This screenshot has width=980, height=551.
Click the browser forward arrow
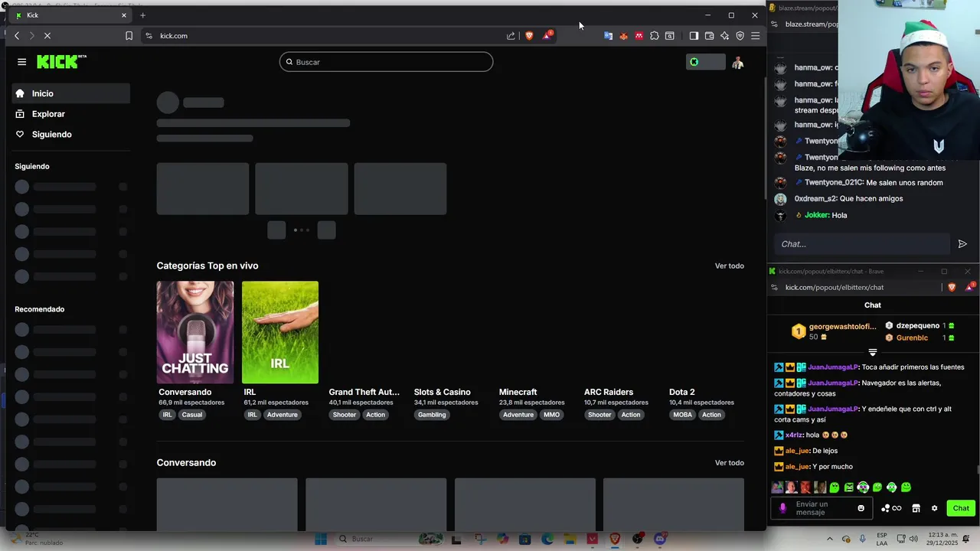pyautogui.click(x=31, y=36)
